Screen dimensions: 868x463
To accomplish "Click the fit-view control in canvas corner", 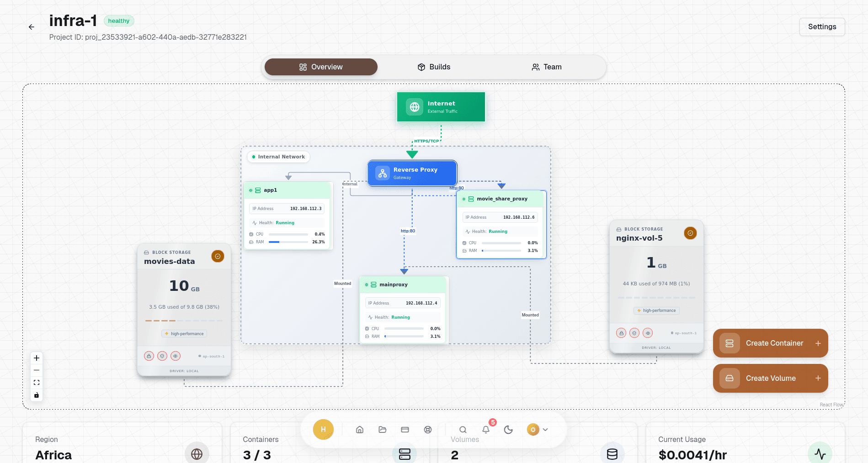I will click(x=37, y=382).
